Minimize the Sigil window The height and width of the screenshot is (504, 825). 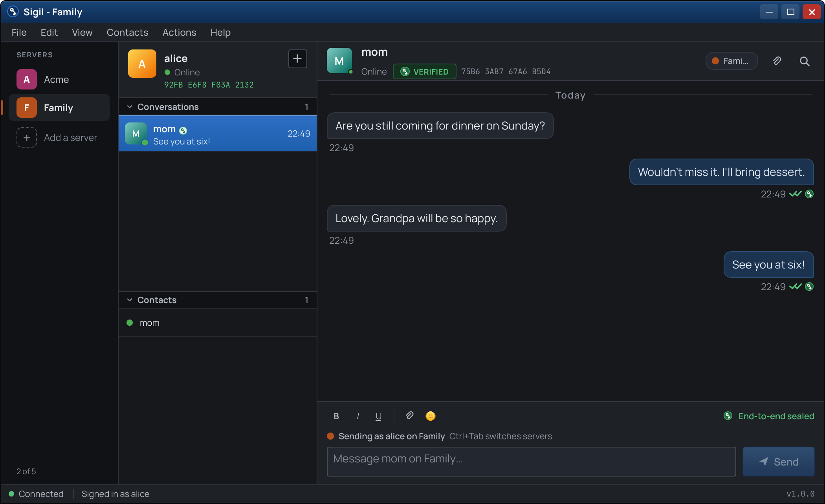769,12
